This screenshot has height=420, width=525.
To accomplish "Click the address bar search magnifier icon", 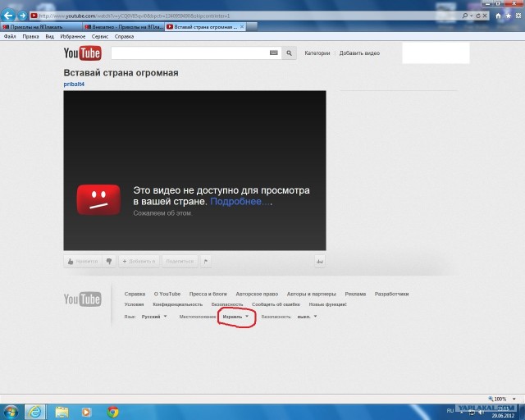I will click(465, 16).
